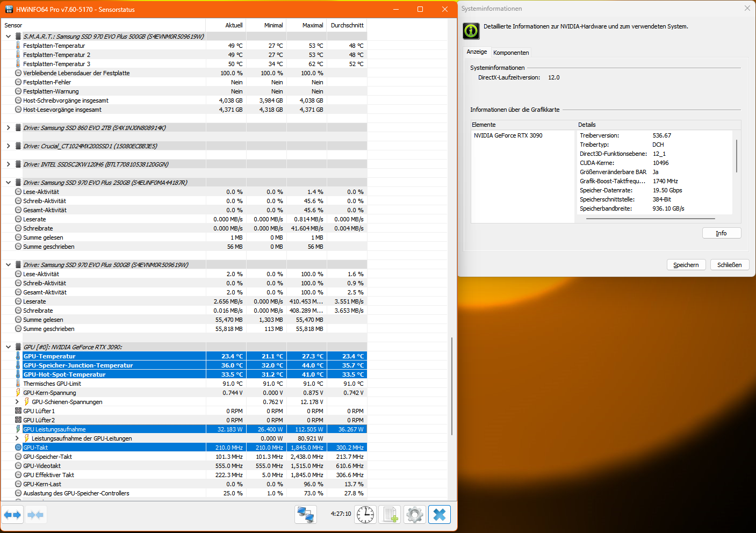Select Verbleibende Lebensdauer der Festplatte row
This screenshot has width=756, height=533.
click(184, 73)
